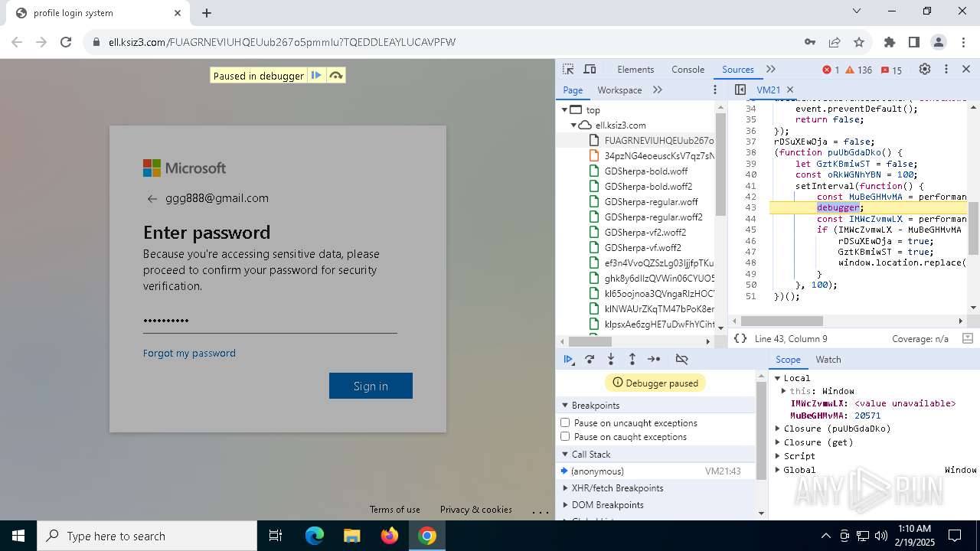Image resolution: width=980 pixels, height=551 pixels.
Task: Collapse the ell.ksiz3.com domain node
Action: (x=573, y=125)
